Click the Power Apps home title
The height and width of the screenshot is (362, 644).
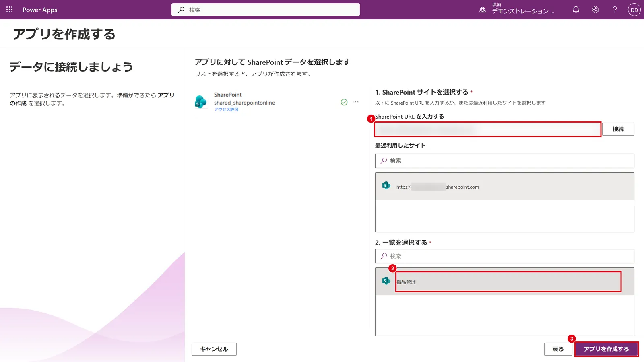tap(40, 10)
